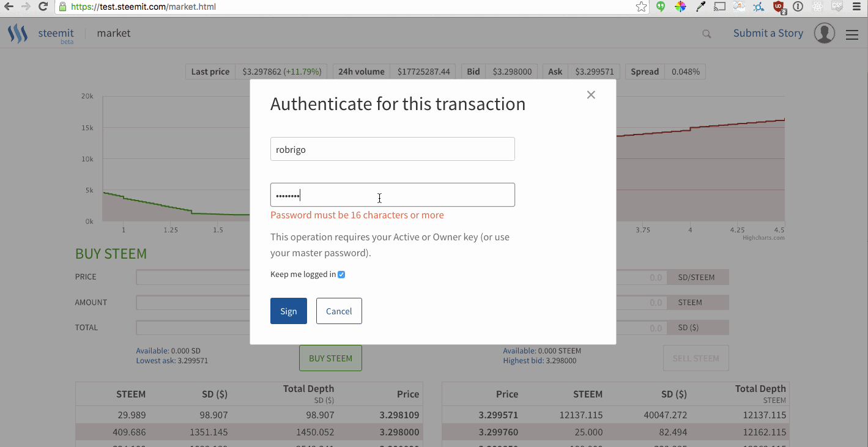The height and width of the screenshot is (447, 868).
Task: Reload the page with the refresh icon
Action: point(43,7)
